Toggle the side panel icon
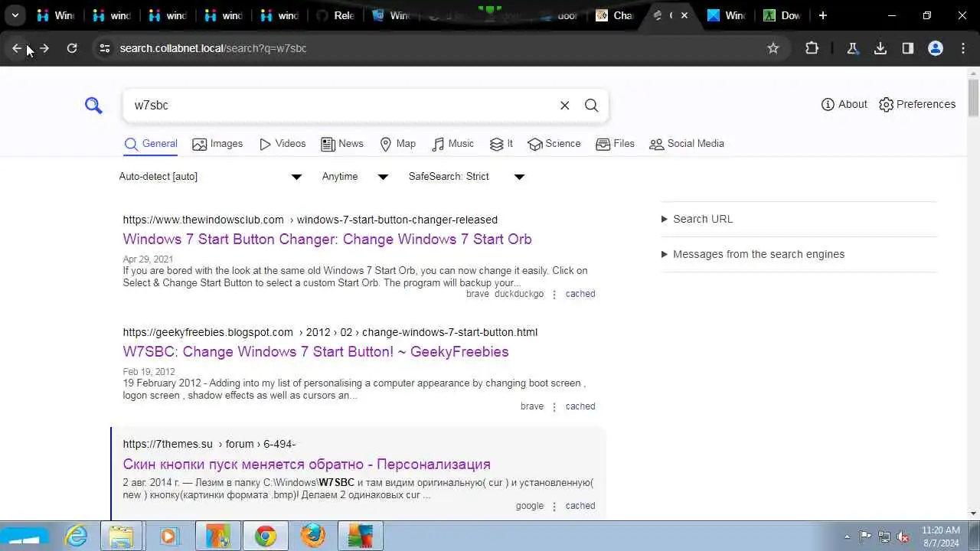980x551 pixels. click(x=908, y=48)
